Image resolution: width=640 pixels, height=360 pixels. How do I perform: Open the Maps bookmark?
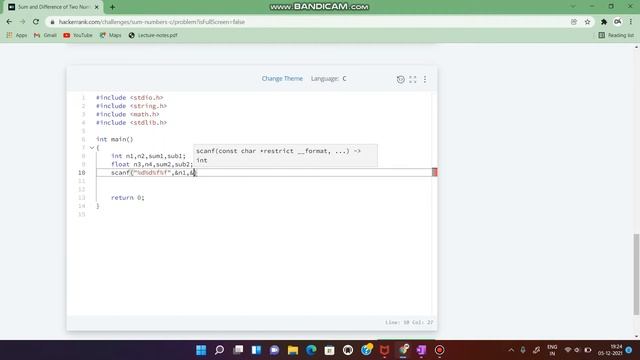[x=111, y=36]
